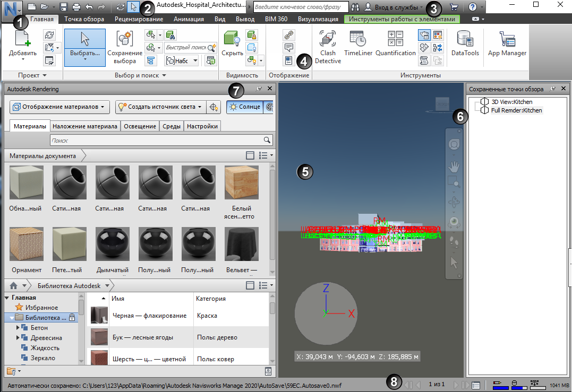572x392 pixels.
Task: Click the Save icon in quick access toolbar
Action: [64, 6]
